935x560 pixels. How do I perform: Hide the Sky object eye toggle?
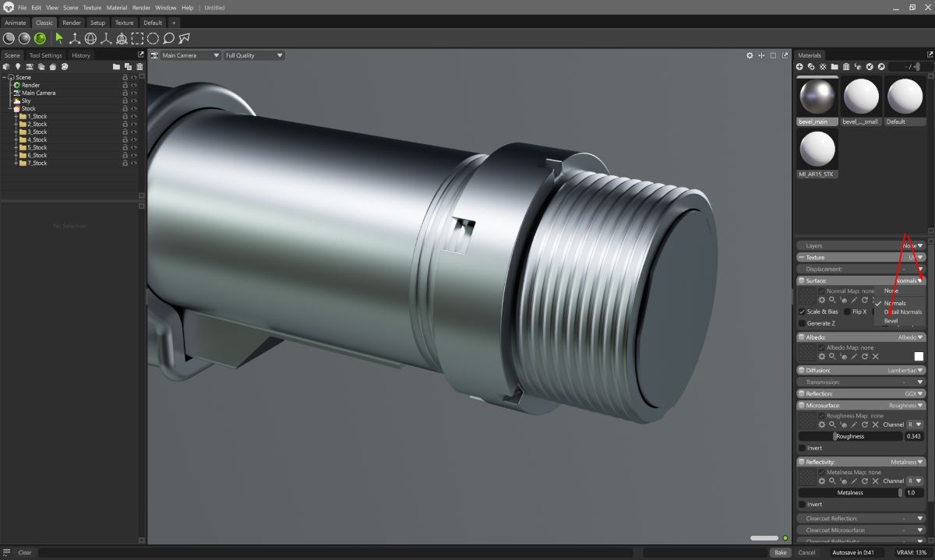click(x=133, y=100)
